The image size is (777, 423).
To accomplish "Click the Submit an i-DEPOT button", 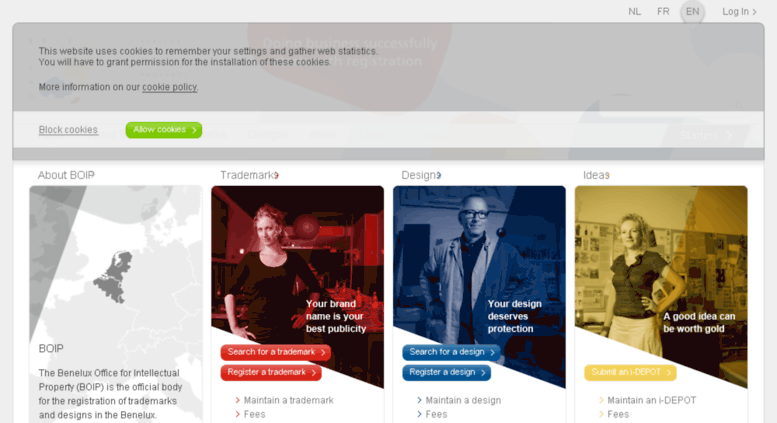I will (x=630, y=372).
